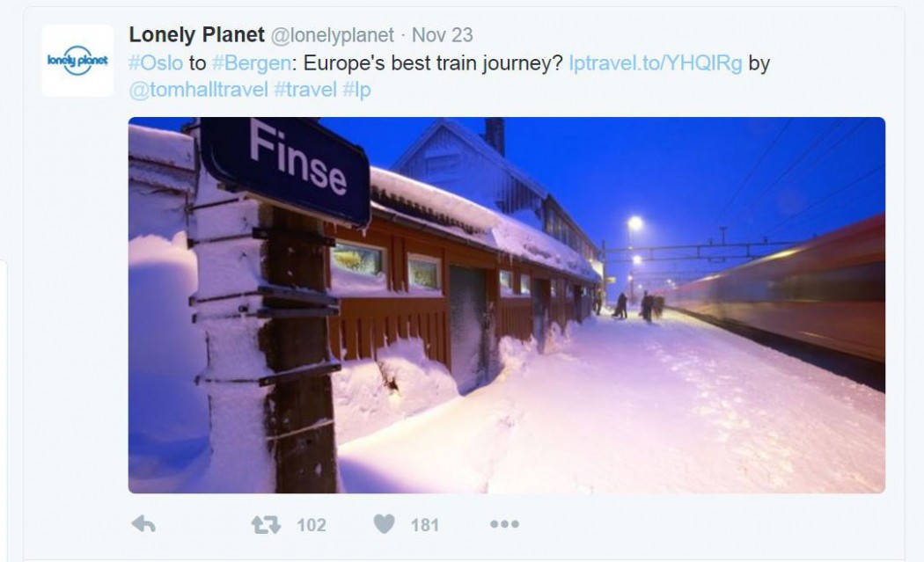Open Lonely Planet profile avatar

(77, 60)
